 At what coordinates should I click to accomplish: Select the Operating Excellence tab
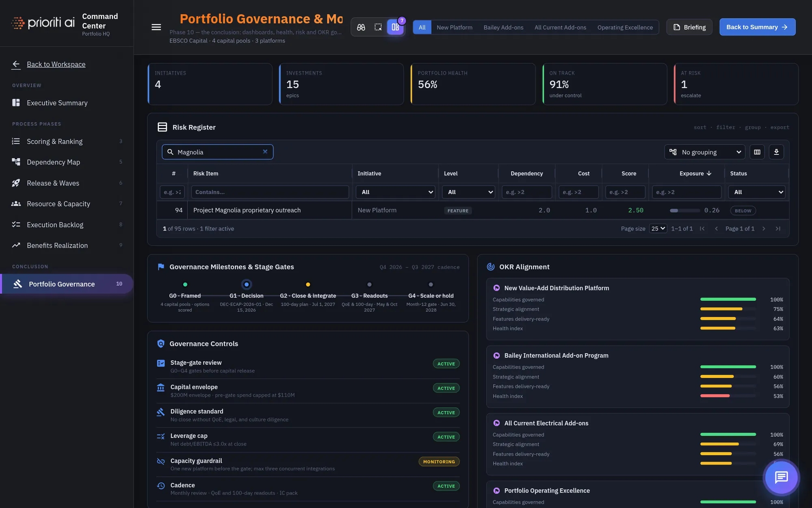pyautogui.click(x=625, y=27)
